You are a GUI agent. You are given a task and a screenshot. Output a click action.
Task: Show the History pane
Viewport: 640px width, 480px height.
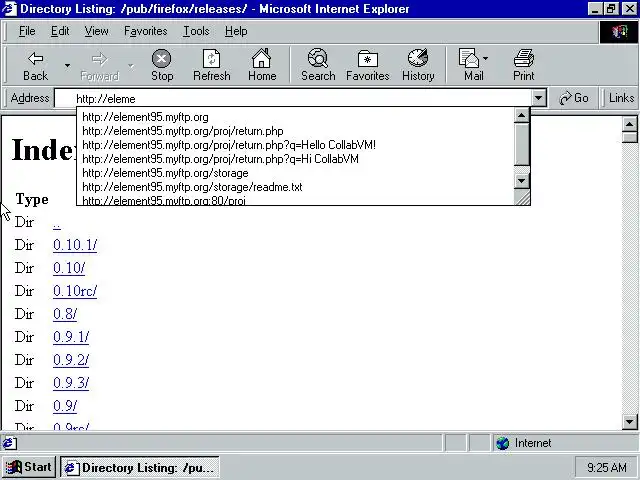418,66
